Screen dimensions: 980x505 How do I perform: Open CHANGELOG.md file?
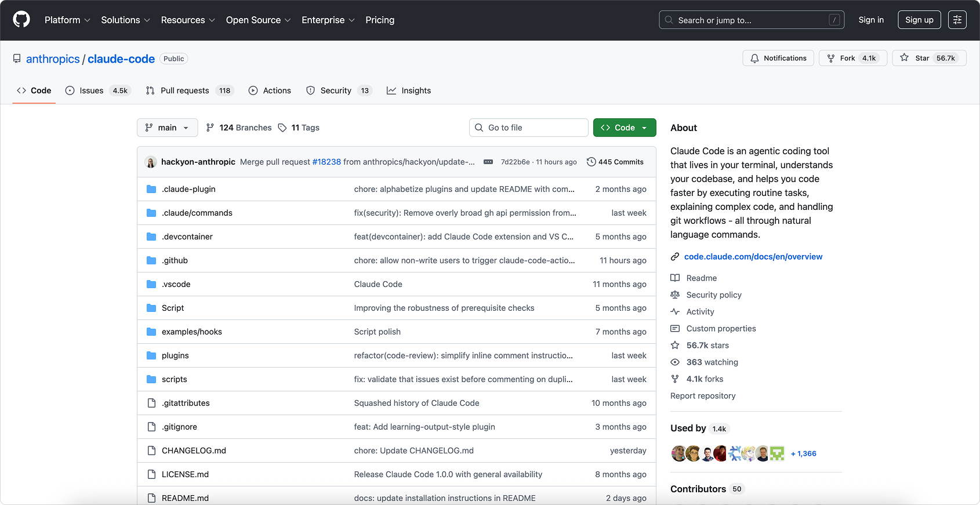click(x=194, y=450)
